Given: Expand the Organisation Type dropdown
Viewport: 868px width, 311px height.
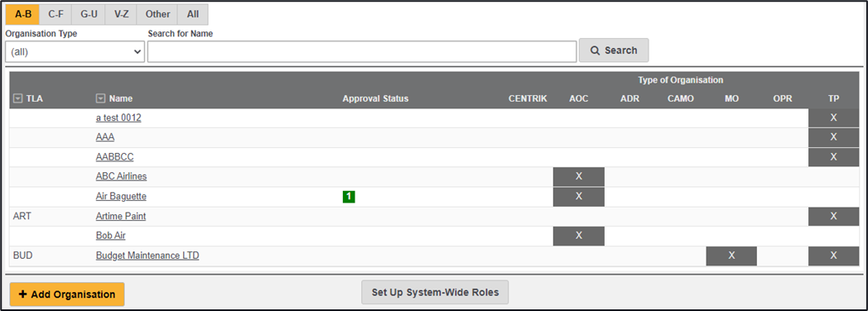Looking at the screenshot, I should pyautogui.click(x=75, y=52).
